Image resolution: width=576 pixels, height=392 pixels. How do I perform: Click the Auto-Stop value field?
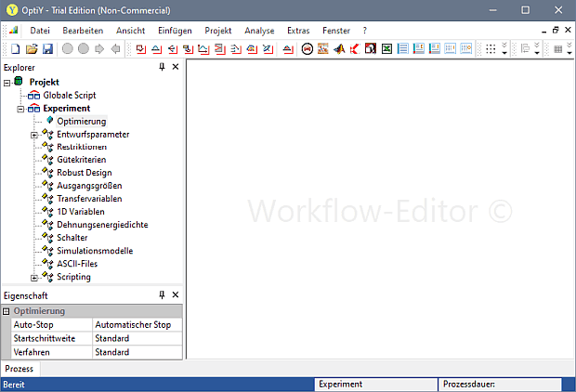pyautogui.click(x=137, y=325)
